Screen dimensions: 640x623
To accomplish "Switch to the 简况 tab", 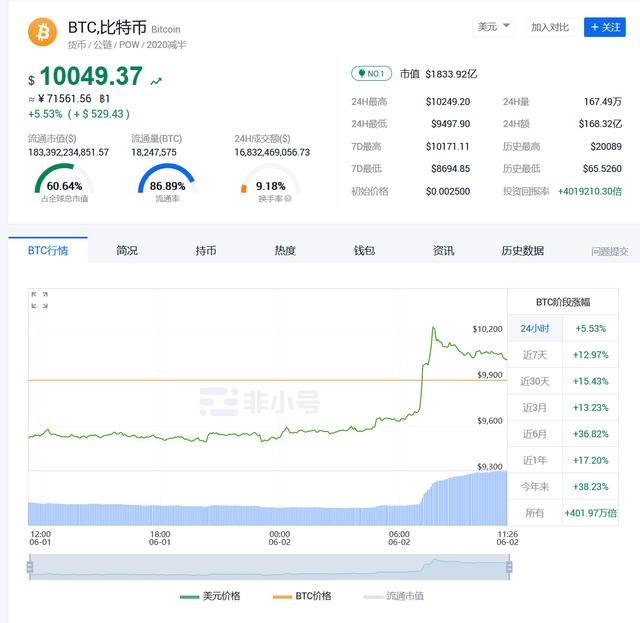I will coord(127,250).
